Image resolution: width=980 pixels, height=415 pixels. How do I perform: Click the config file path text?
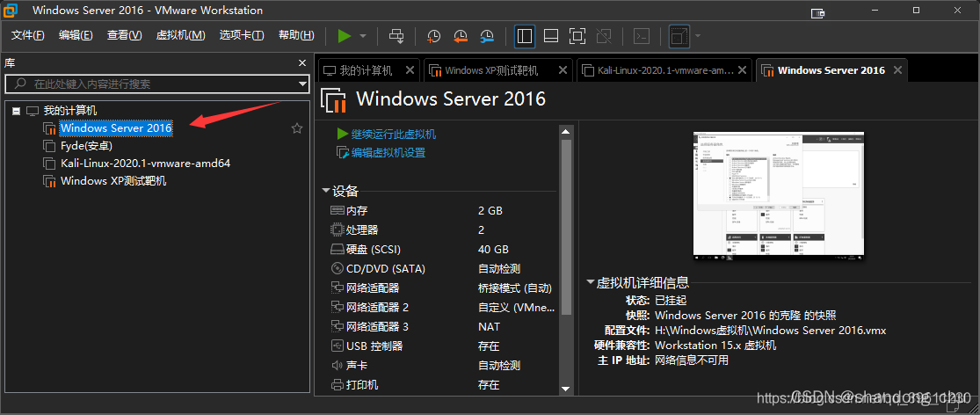(770, 330)
